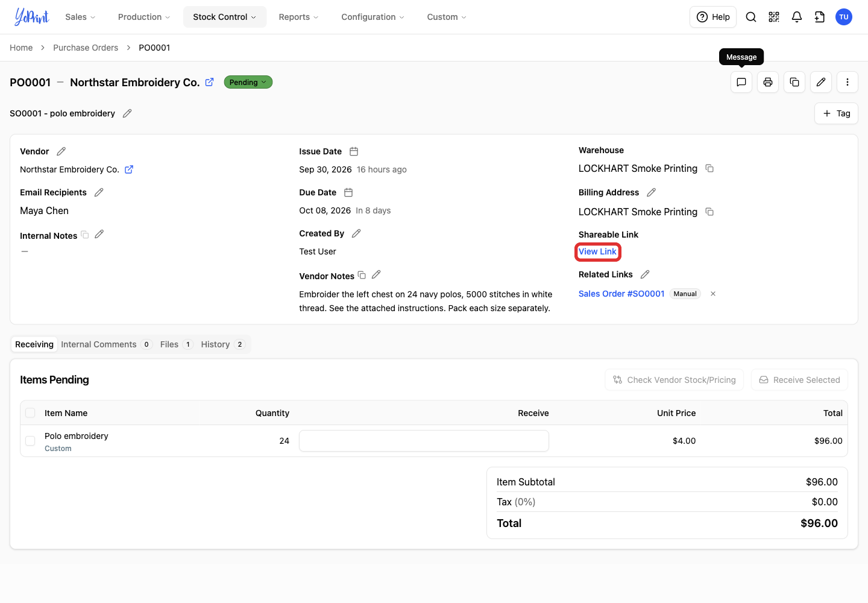The height and width of the screenshot is (603, 868).
Task: Open the shareable View Link
Action: (597, 251)
